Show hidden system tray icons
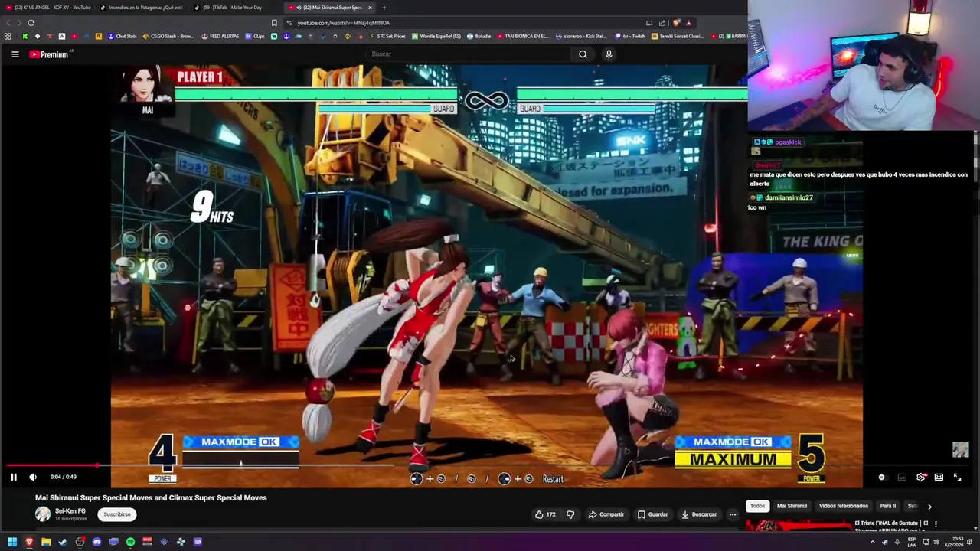Image resolution: width=980 pixels, height=551 pixels. (x=872, y=542)
